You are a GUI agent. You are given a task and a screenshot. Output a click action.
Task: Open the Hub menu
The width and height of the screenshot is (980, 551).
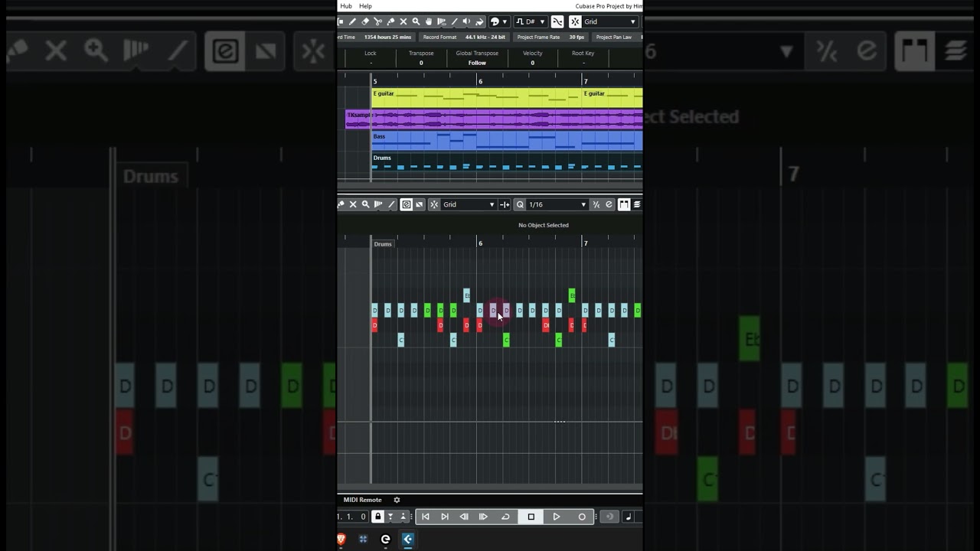click(346, 6)
